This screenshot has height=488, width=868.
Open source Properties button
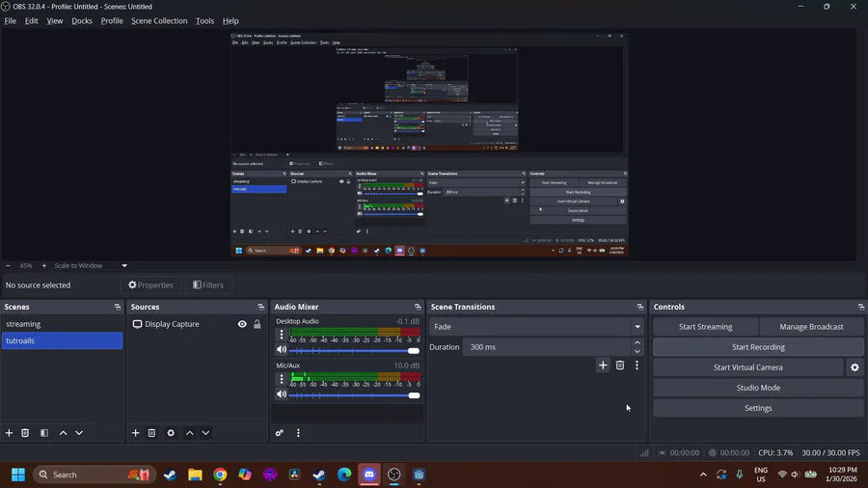[150, 285]
